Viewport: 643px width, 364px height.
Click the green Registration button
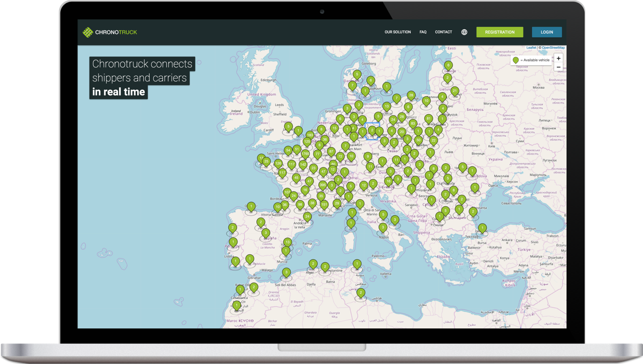pyautogui.click(x=499, y=32)
